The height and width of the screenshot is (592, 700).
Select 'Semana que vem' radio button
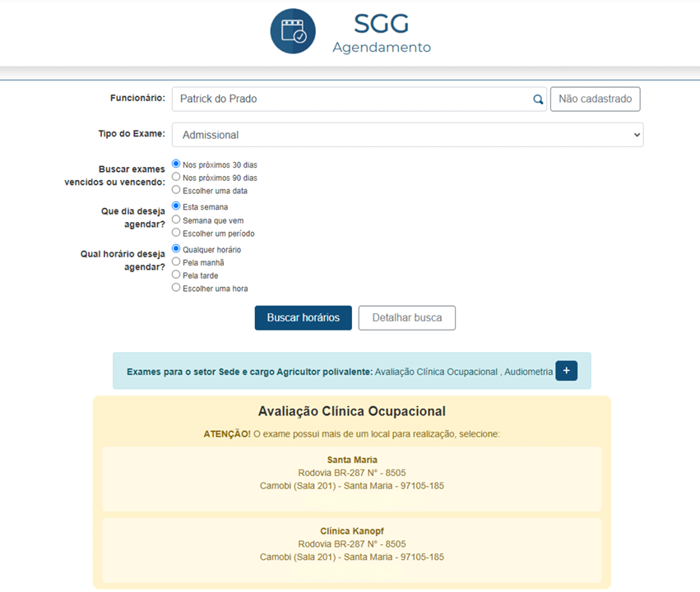pyautogui.click(x=176, y=220)
